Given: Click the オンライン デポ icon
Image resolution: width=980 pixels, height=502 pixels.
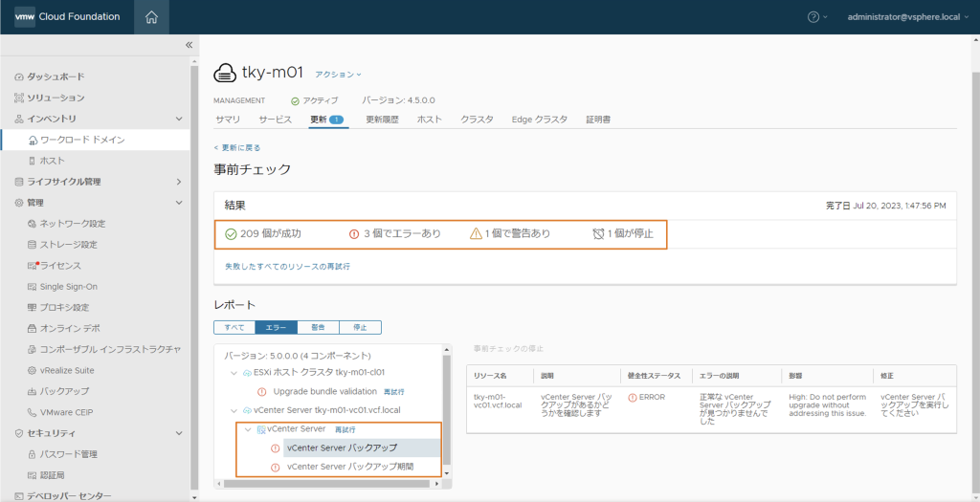Looking at the screenshot, I should click(32, 328).
